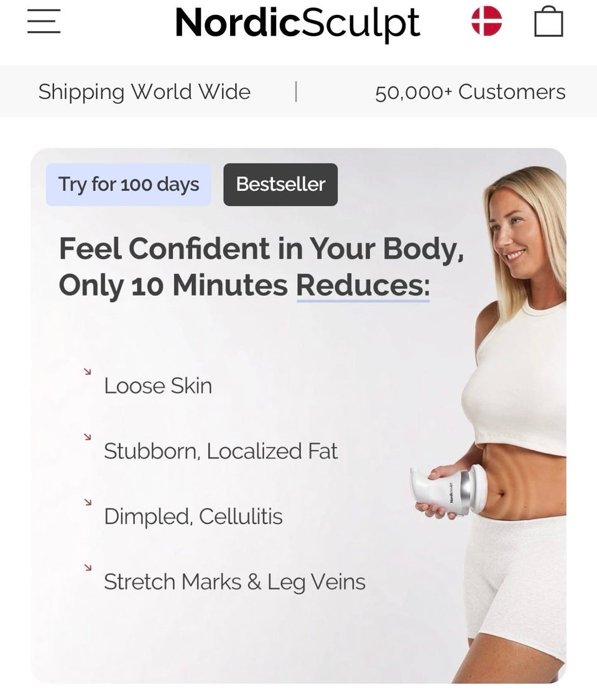This screenshot has width=597, height=700.
Task: Tap the Try for 100 days badge
Action: point(129,185)
